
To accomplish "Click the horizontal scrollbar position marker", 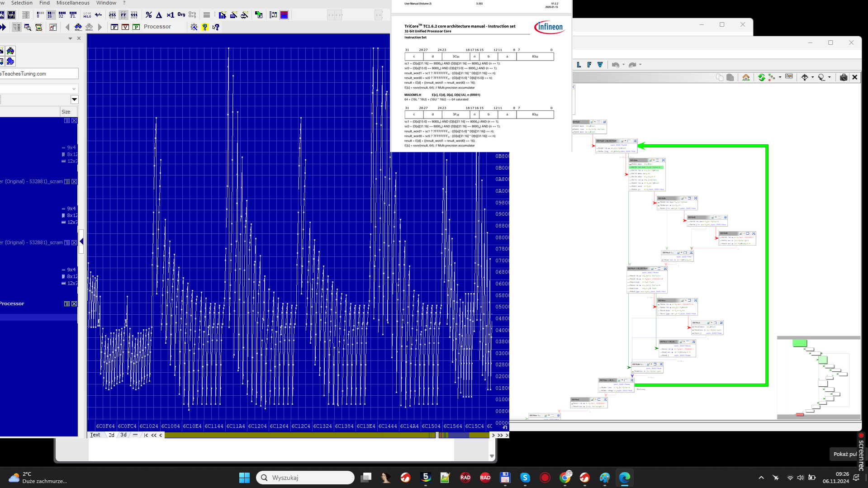I will [437, 435].
